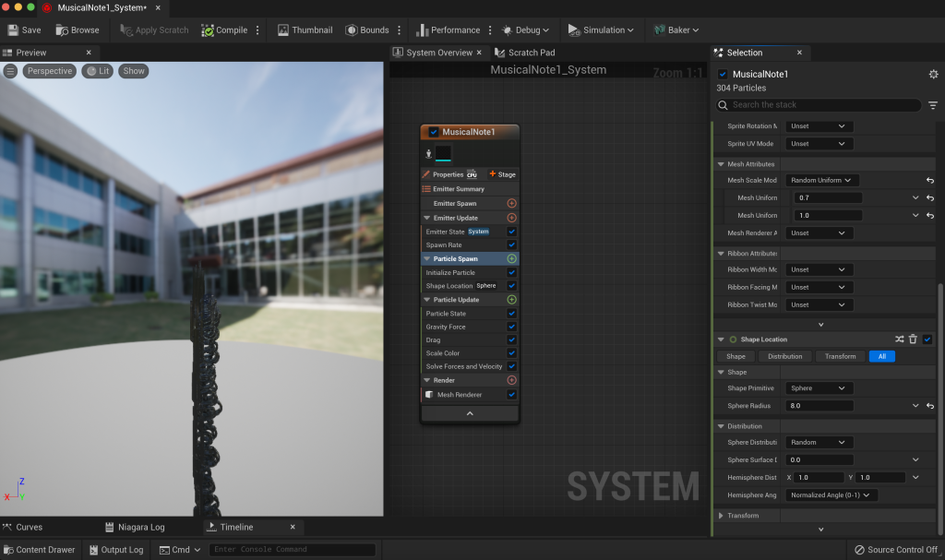This screenshot has width=945, height=560.
Task: Click the Save toolbar icon
Action: (x=12, y=30)
